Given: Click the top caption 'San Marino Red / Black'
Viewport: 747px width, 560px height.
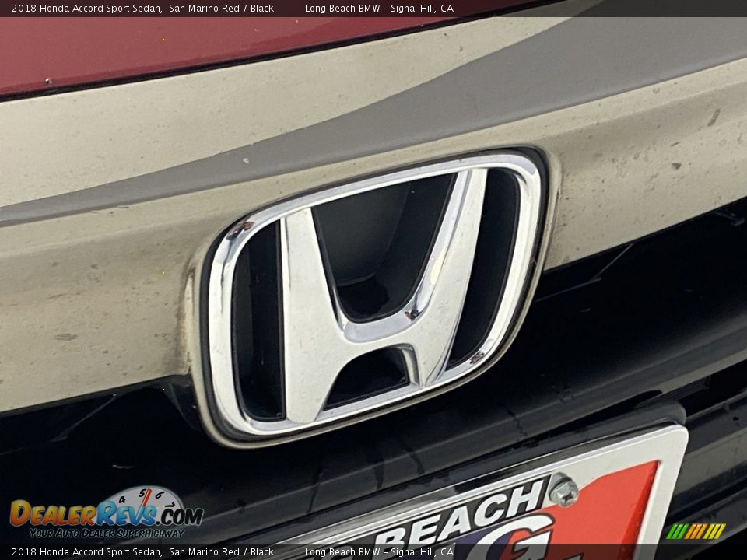Looking at the screenshot, I should pos(221,8).
